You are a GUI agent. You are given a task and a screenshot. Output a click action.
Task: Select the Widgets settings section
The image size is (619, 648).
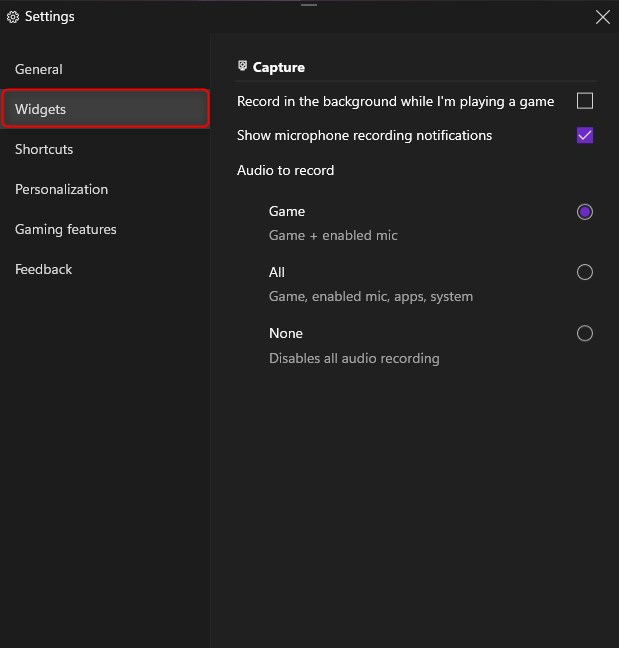(105, 109)
